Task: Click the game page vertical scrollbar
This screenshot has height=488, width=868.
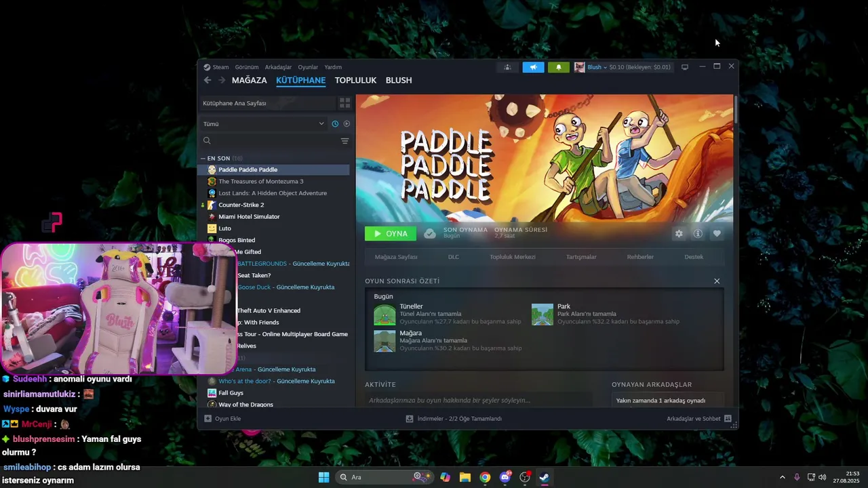Action: pyautogui.click(x=735, y=108)
